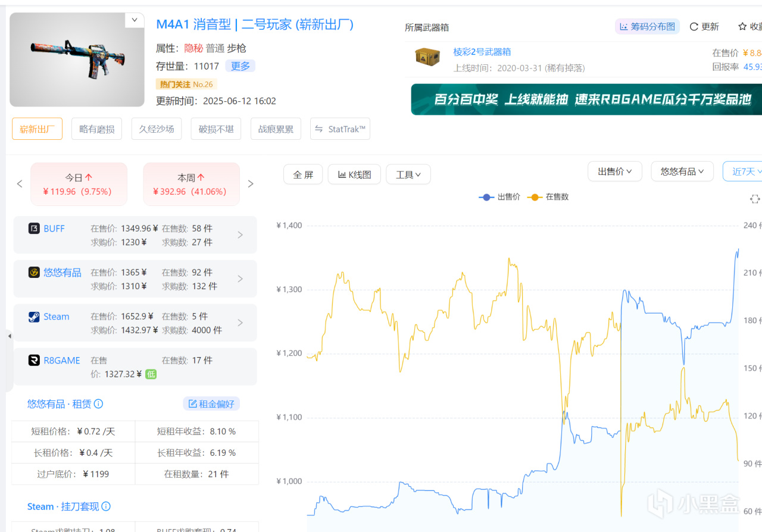Click the 更多 button beside 存世量
Viewport: 762px width, 532px height.
click(x=241, y=66)
